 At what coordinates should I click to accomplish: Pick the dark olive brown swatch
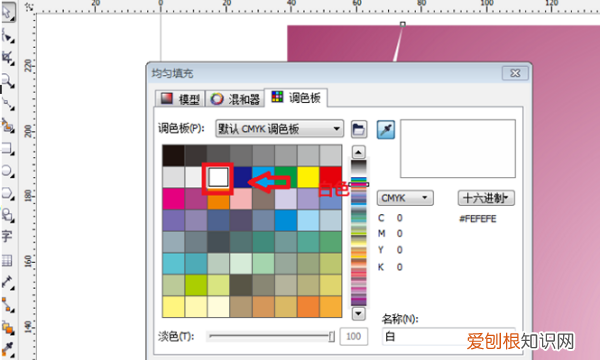coord(241,285)
